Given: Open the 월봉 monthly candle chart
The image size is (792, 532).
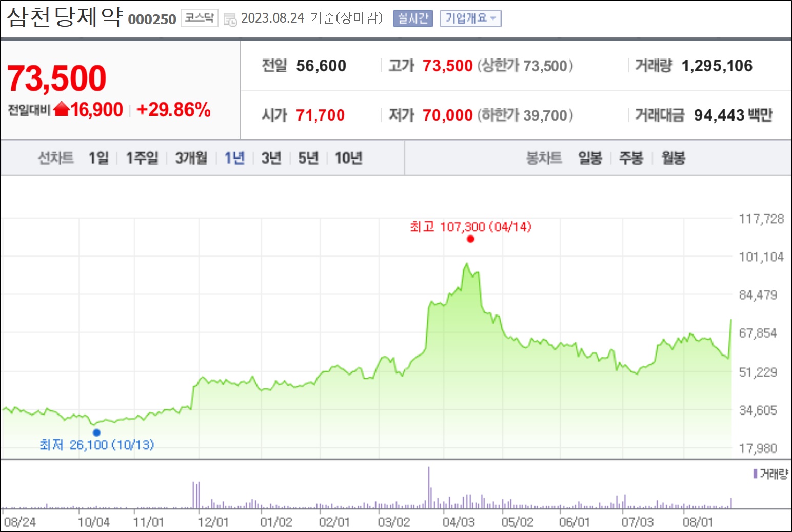Looking at the screenshot, I should [674, 158].
